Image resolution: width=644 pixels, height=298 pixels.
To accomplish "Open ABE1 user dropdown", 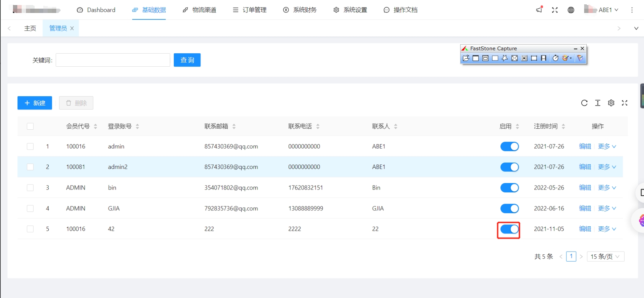I will [x=601, y=10].
